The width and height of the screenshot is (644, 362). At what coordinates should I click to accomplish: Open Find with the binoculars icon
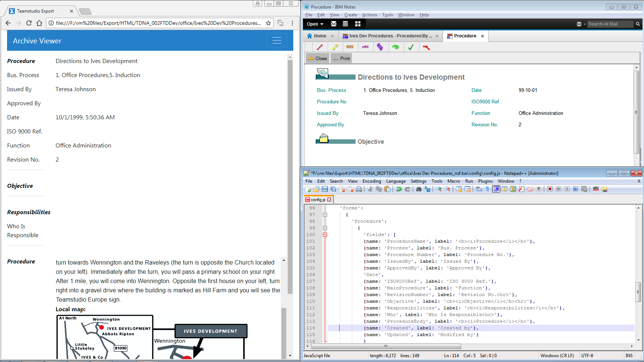tap(419, 189)
